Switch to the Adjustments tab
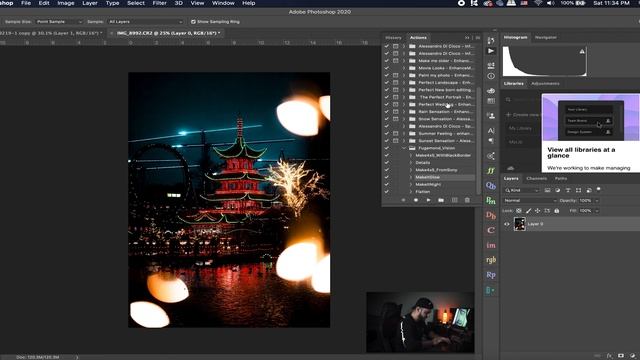Image resolution: width=640 pixels, height=360 pixels. point(545,84)
